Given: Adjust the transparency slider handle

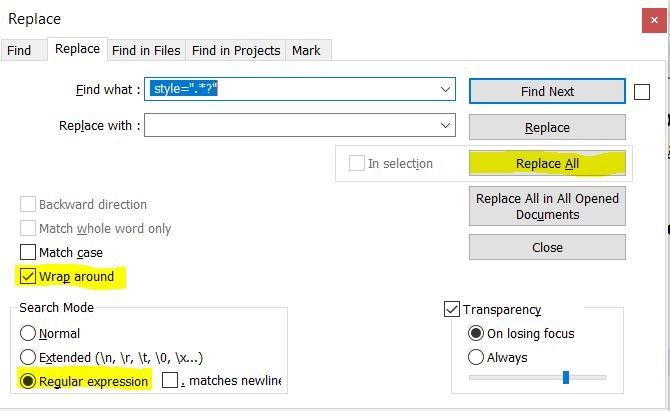Looking at the screenshot, I should coord(566,377).
